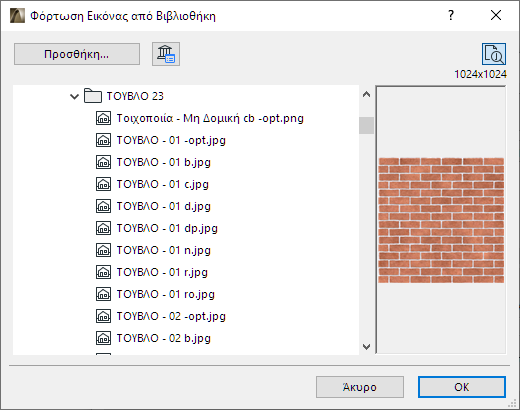Click the Προσθήκη... button
Image resolution: width=520 pixels, height=410 pixels.
77,54
